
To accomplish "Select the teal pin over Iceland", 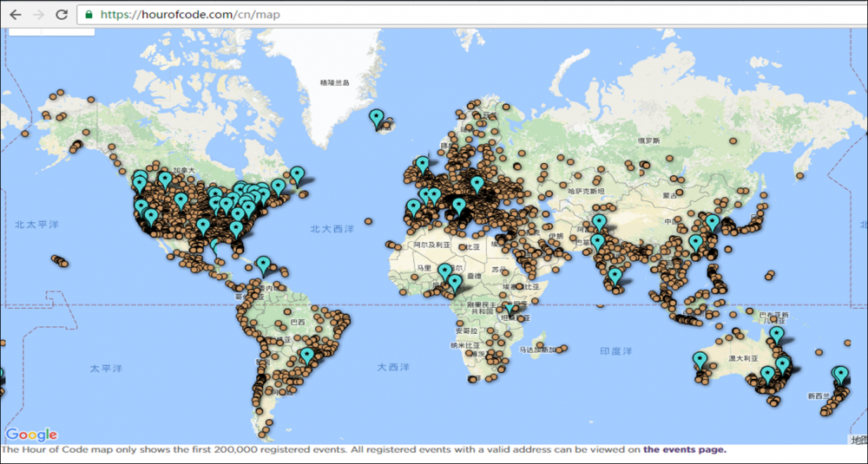I will (377, 120).
